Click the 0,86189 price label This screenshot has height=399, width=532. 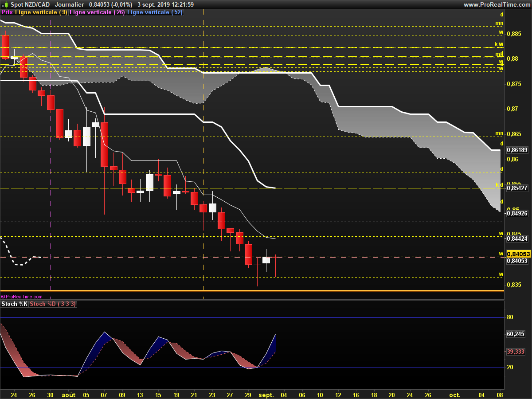(516, 150)
